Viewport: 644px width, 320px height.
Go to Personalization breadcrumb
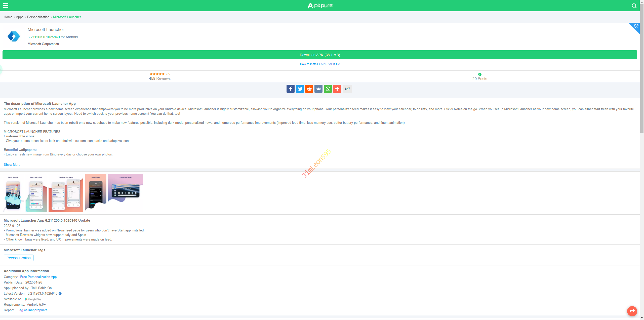coord(38,17)
